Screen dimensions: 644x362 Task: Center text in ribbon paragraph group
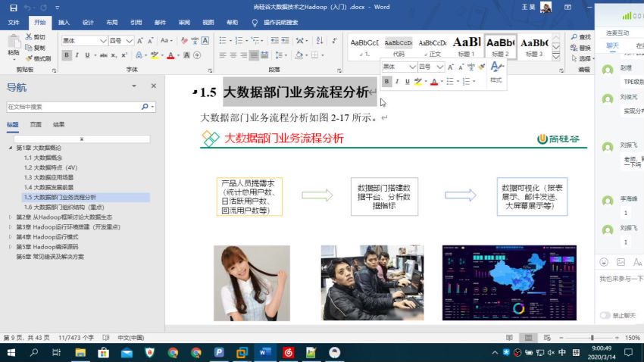[x=233, y=55]
